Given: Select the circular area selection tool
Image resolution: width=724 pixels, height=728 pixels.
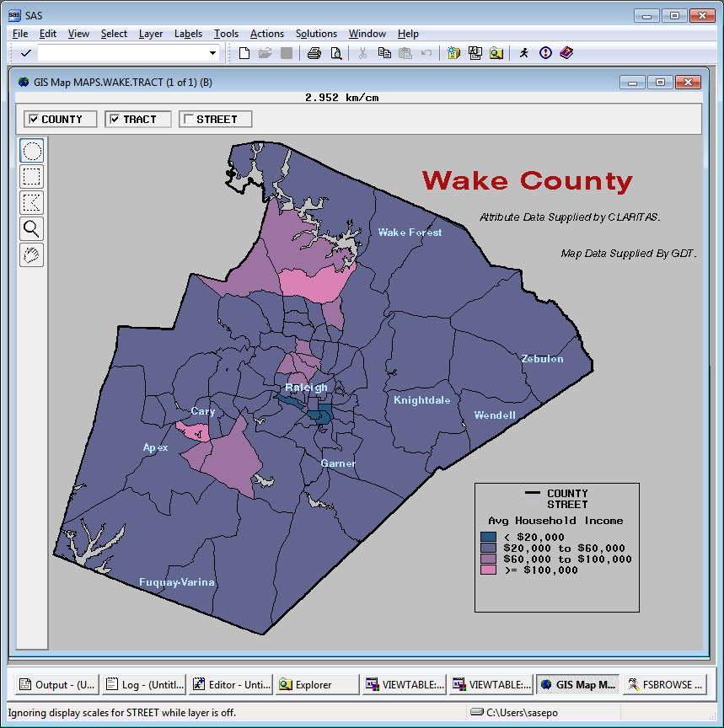Looking at the screenshot, I should pyautogui.click(x=31, y=151).
